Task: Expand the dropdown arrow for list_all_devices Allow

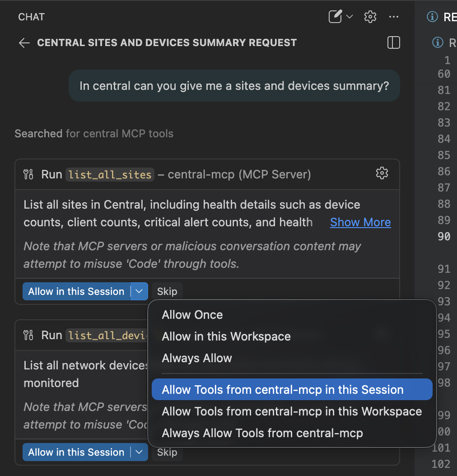Action: tap(139, 452)
